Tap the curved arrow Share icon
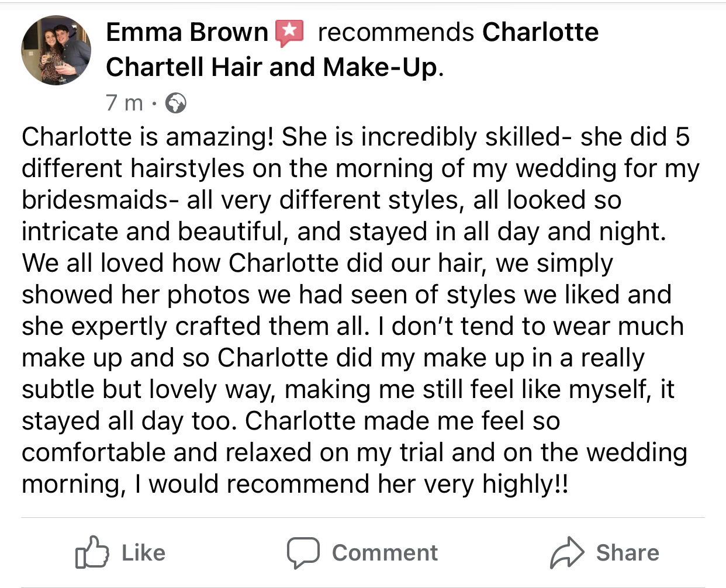The image size is (726, 588). tap(567, 552)
